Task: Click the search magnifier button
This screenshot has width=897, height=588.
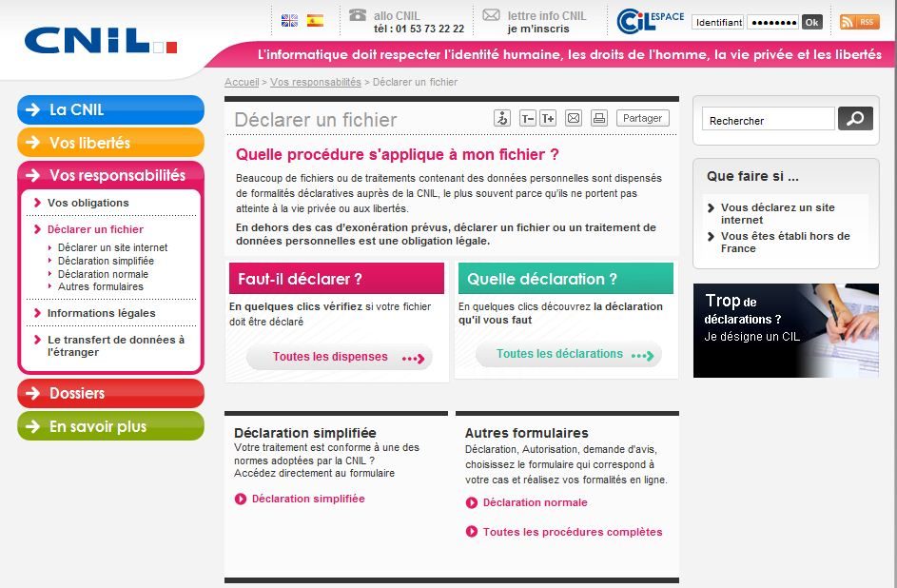Action: (x=855, y=119)
